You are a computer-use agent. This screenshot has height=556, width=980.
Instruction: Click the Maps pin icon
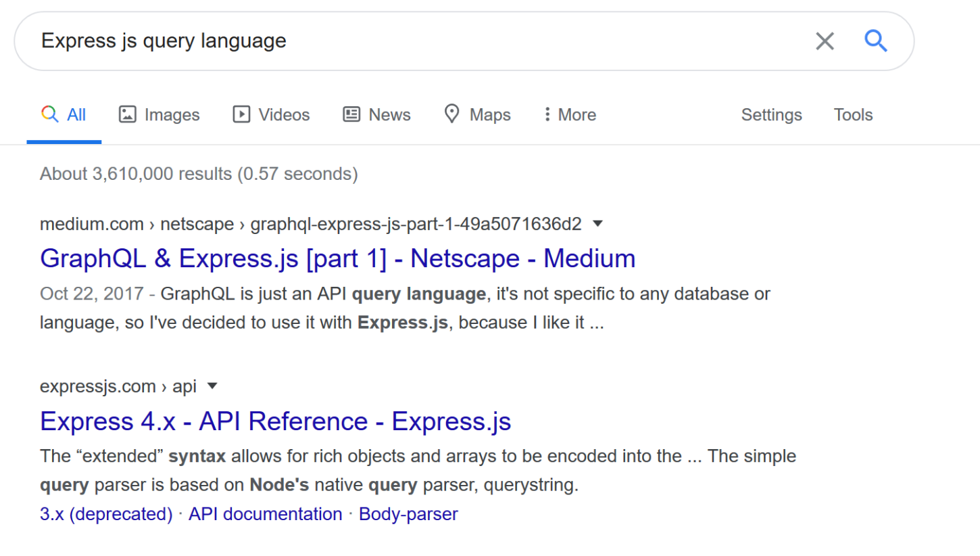(x=451, y=114)
